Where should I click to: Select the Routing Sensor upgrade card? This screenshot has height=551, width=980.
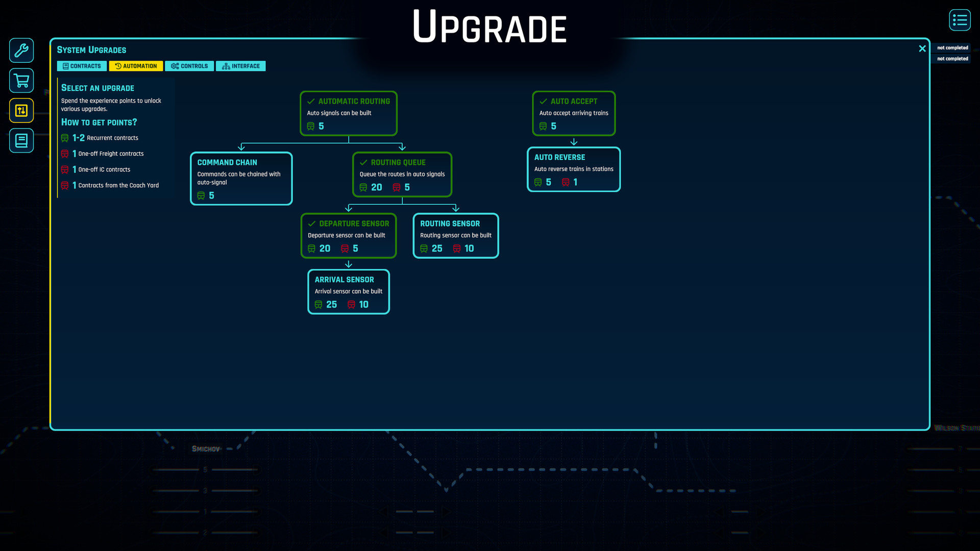pos(456,235)
